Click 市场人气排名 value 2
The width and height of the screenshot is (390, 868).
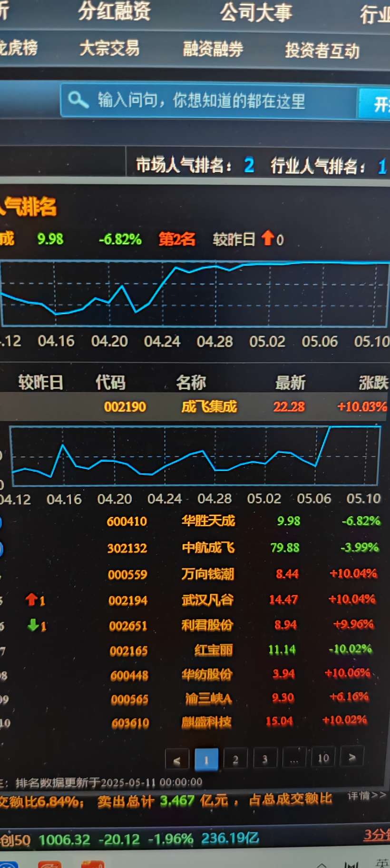pyautogui.click(x=249, y=166)
